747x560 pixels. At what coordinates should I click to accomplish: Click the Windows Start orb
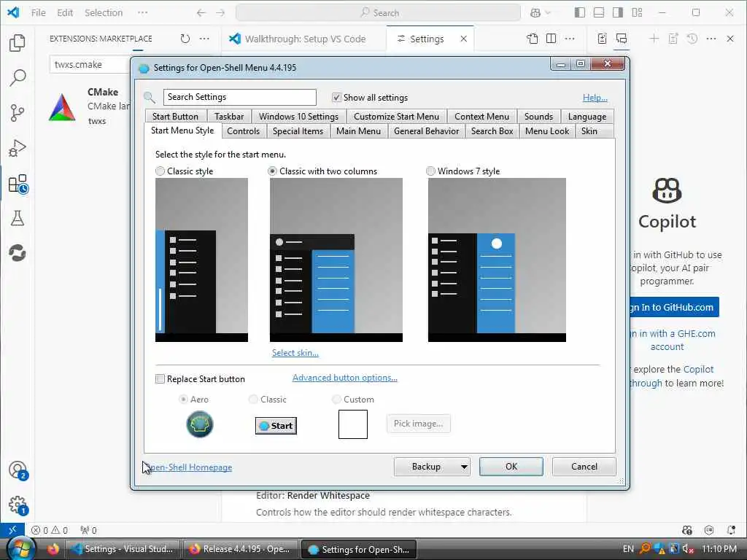pyautogui.click(x=20, y=549)
